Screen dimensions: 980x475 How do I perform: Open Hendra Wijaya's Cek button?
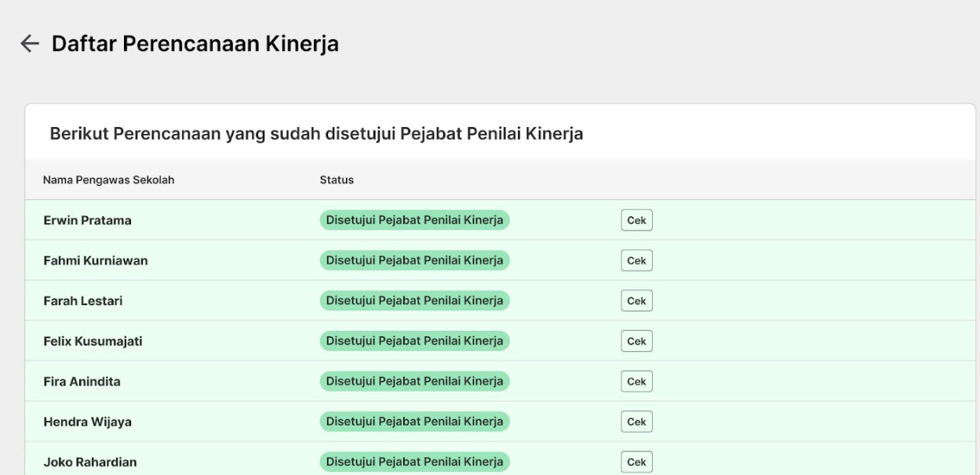click(636, 422)
